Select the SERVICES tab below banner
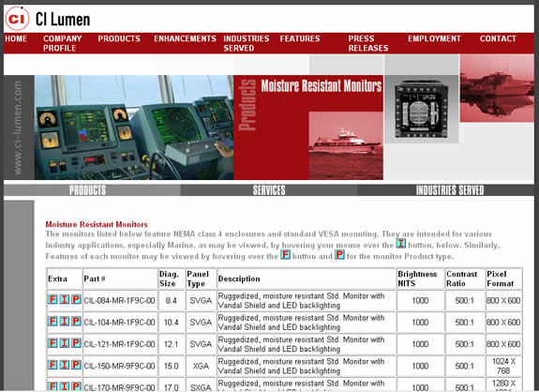The width and height of the screenshot is (539, 392). (269, 190)
